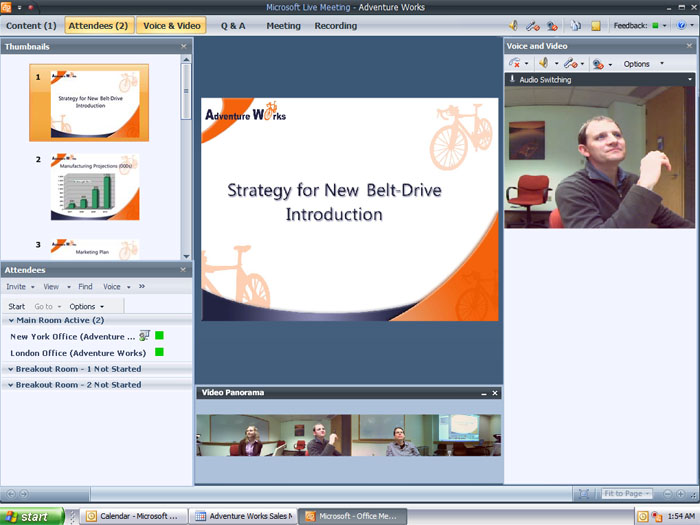Screen dimensions: 700x525
Task: Click the microphone icon in Voice and Video pane
Action: tap(570, 63)
